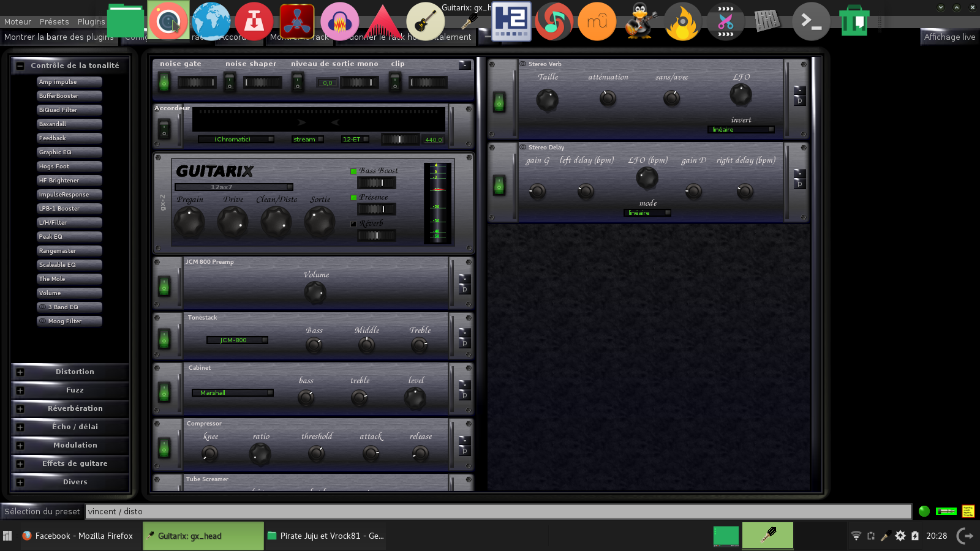Viewport: 980px width, 551px height.
Task: Select the Peak EQ plugin button
Action: 69,236
